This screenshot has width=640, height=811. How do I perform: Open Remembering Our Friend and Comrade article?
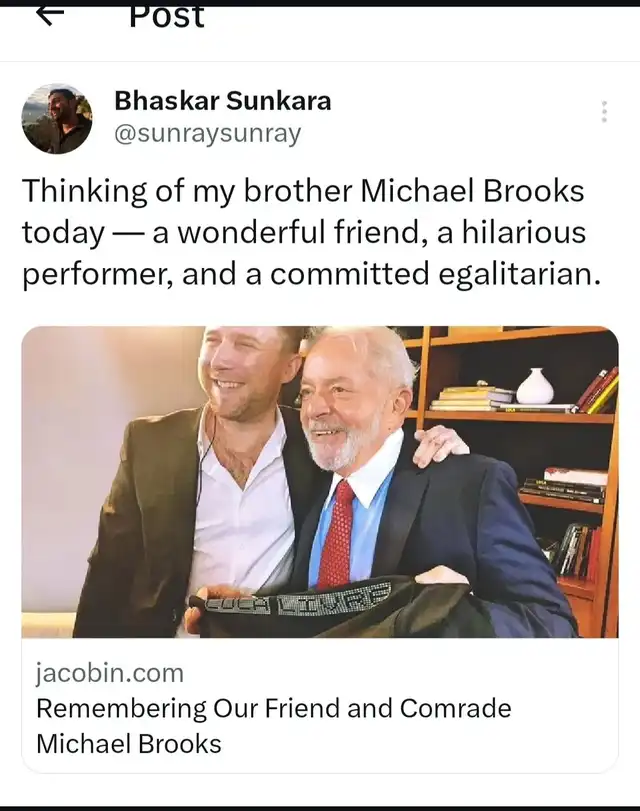tap(274, 726)
